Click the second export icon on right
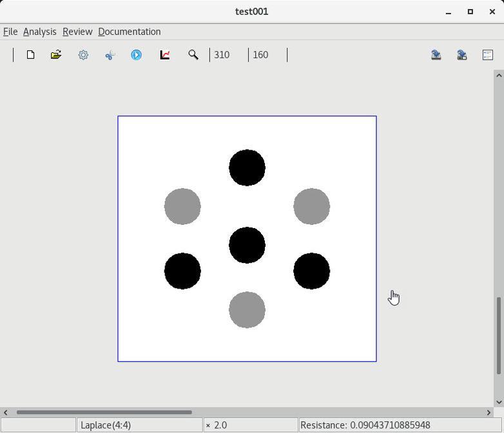This screenshot has height=433, width=504. pos(462,55)
